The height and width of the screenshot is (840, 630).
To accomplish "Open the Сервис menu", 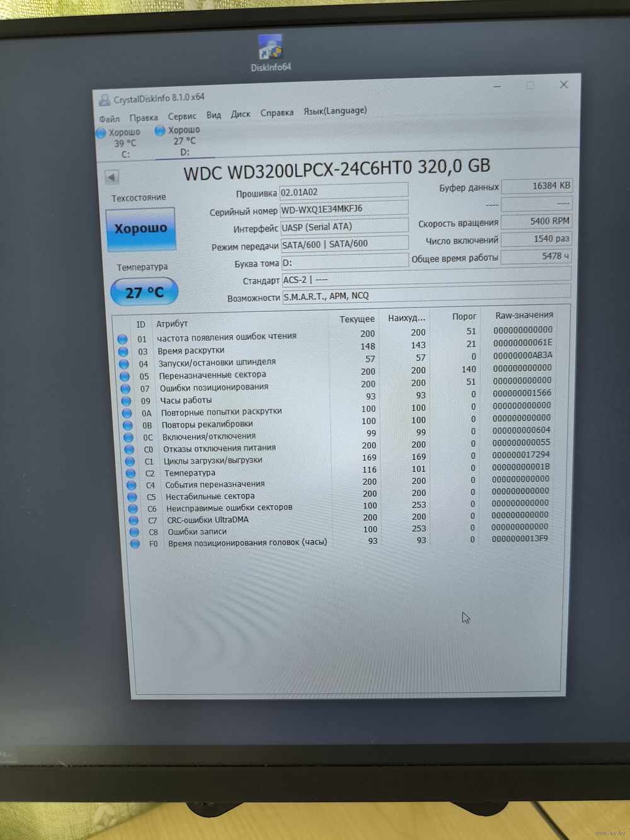I will click(182, 117).
